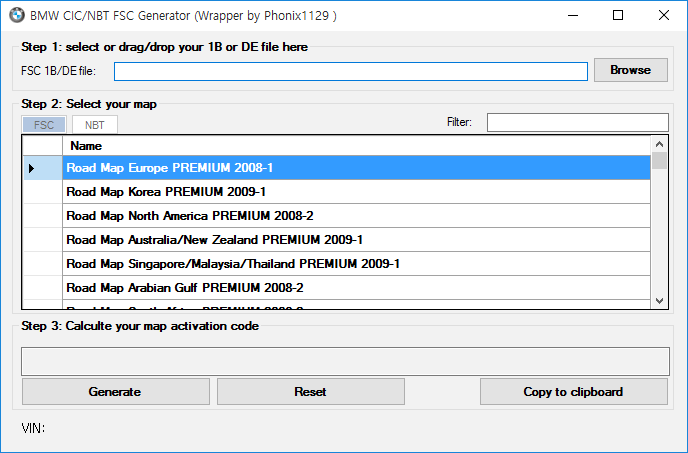Close the FSC Generator window
The height and width of the screenshot is (453, 688).
pos(664,15)
